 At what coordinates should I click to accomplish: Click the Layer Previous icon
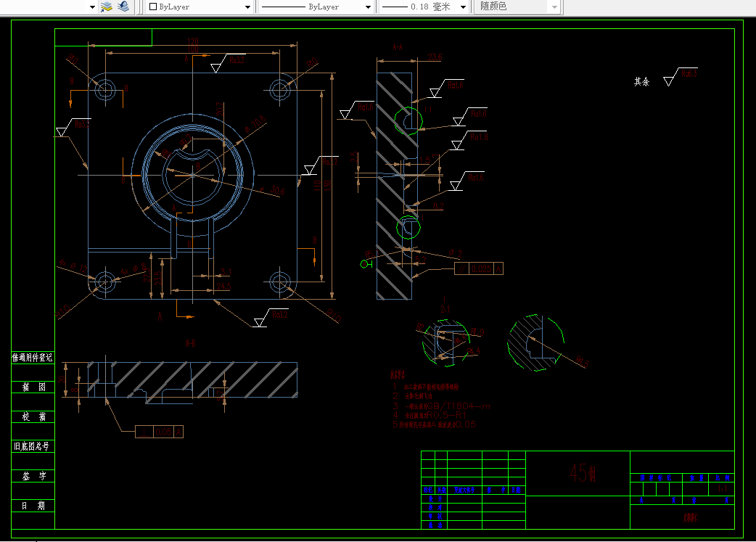click(x=123, y=7)
